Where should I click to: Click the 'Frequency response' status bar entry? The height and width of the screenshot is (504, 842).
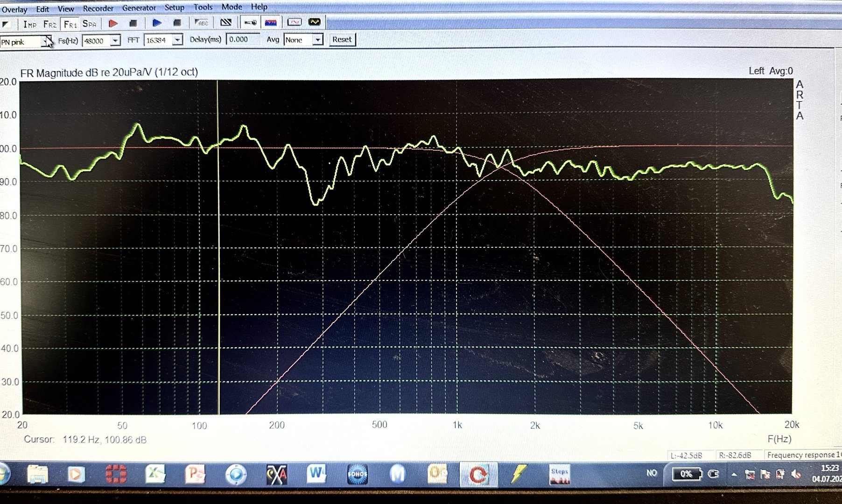point(801,455)
